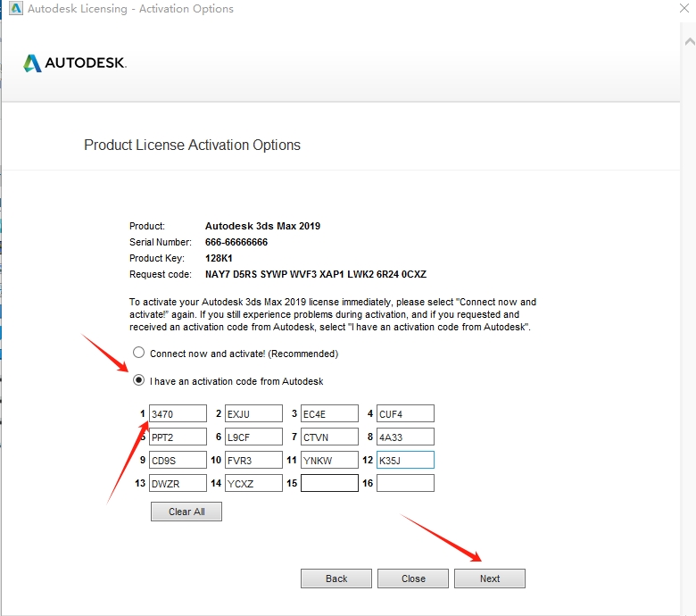The image size is (696, 616).
Task: Click activation code field 3 showing EC4E
Action: tap(329, 413)
